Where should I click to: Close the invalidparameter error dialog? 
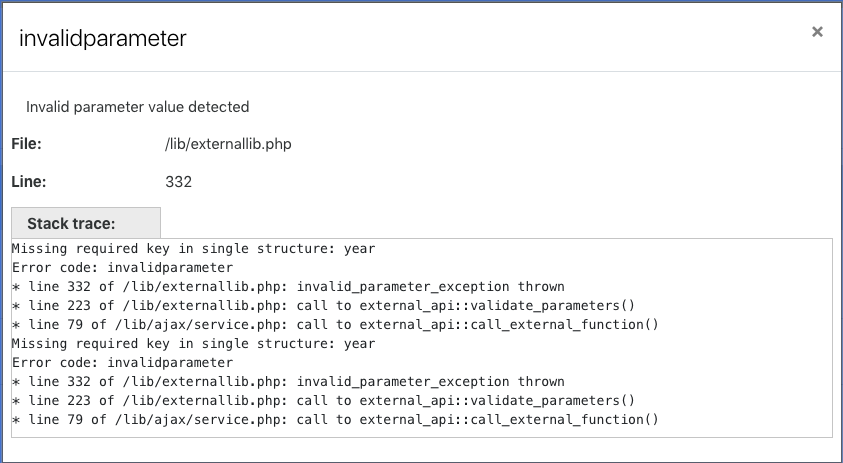click(x=817, y=32)
